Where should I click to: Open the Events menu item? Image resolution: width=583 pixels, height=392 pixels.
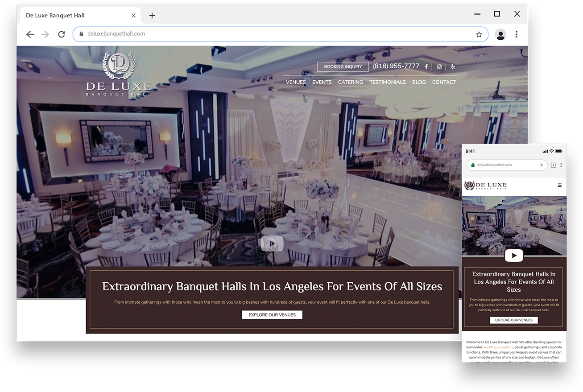[322, 82]
